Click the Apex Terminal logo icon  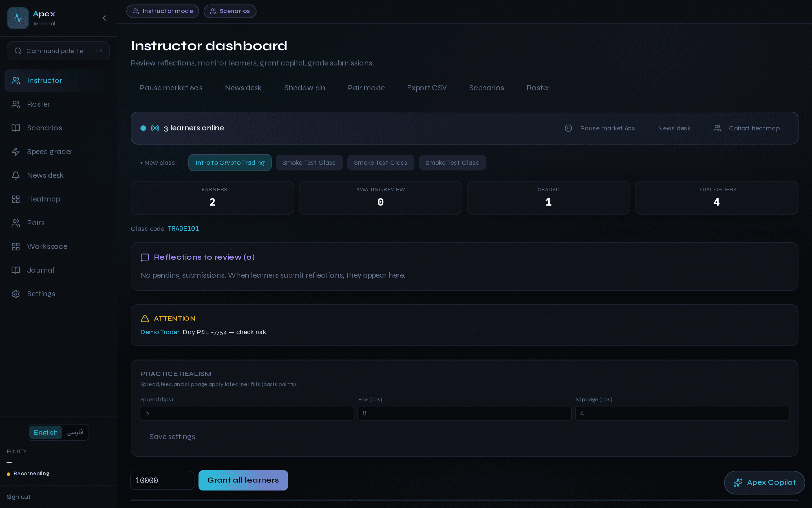pos(18,18)
